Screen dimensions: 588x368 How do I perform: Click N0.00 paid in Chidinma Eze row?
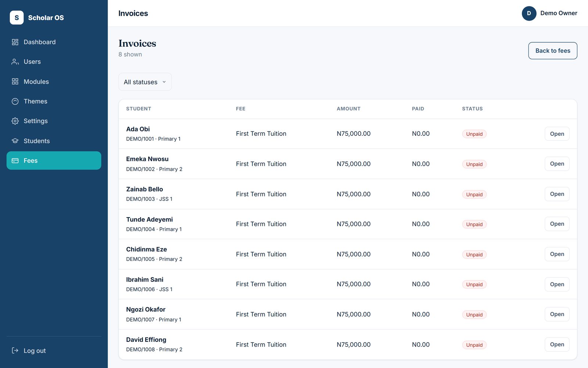point(421,254)
